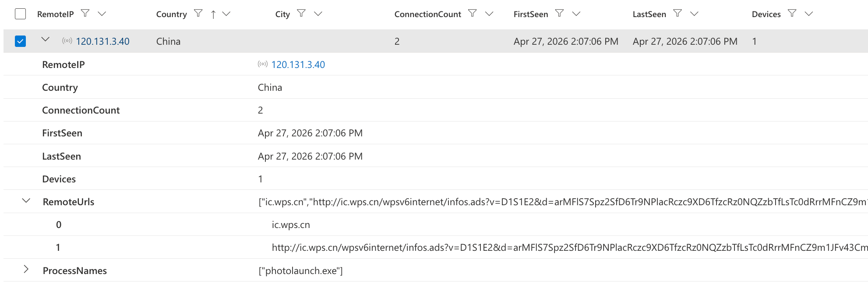
Task: Open RemoteIP column options dropdown
Action: point(102,14)
